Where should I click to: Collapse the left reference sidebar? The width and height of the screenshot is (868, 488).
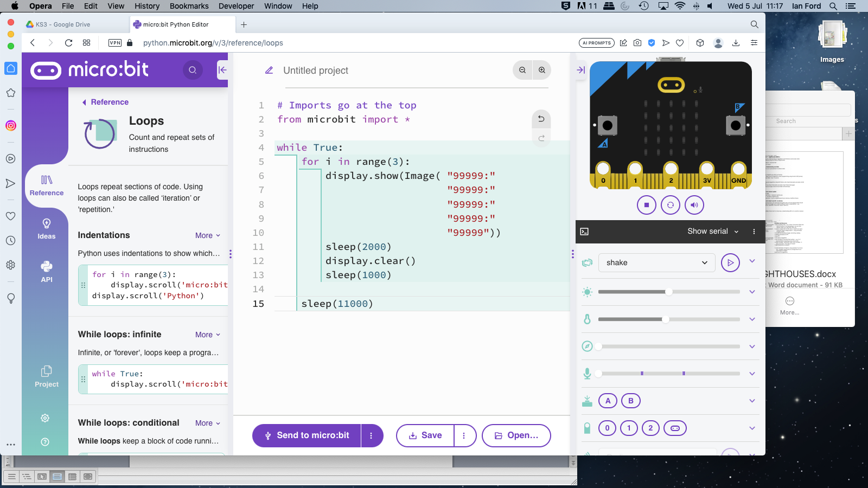click(222, 70)
